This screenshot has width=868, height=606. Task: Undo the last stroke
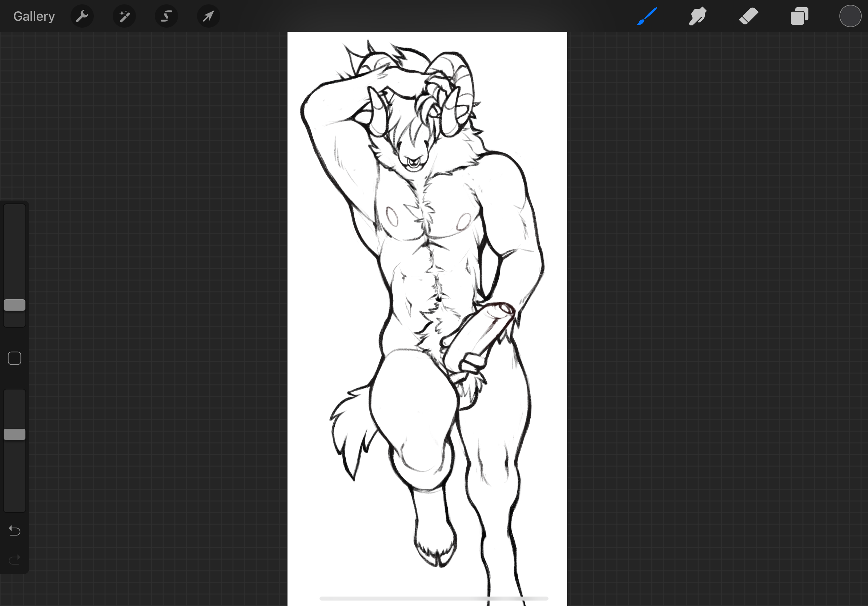point(15,531)
